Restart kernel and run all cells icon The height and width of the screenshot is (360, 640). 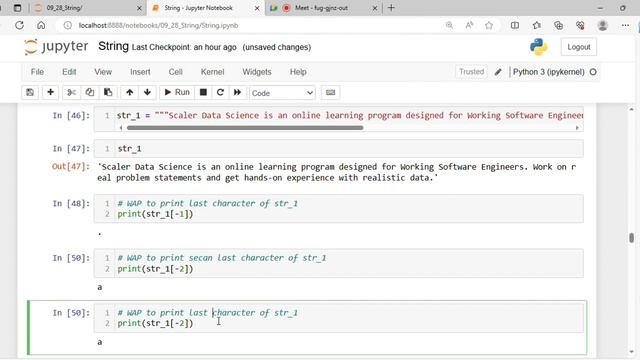[x=238, y=92]
